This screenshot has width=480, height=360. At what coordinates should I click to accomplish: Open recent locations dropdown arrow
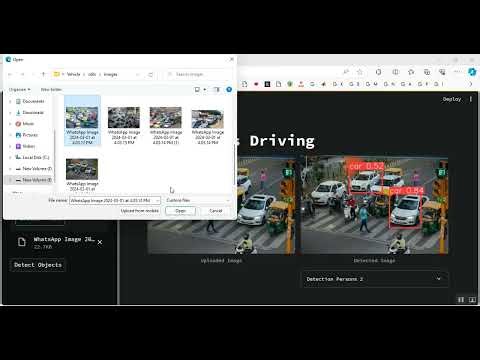pyautogui.click(x=32, y=74)
